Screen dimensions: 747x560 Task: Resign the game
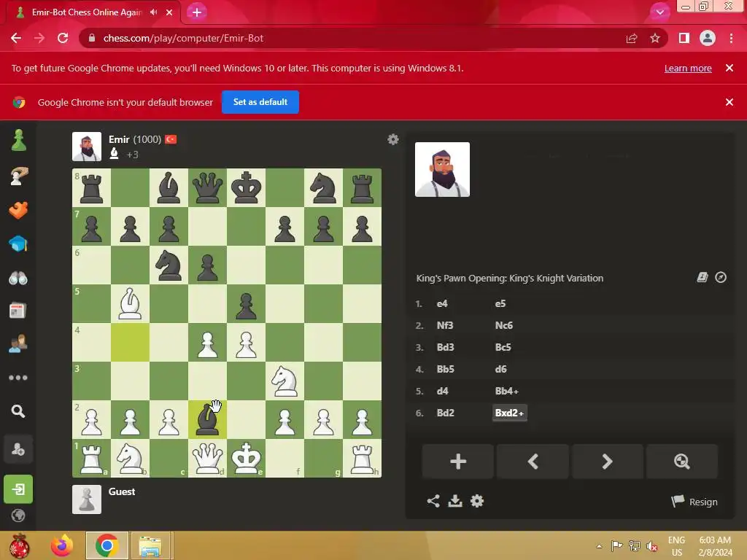(x=694, y=502)
